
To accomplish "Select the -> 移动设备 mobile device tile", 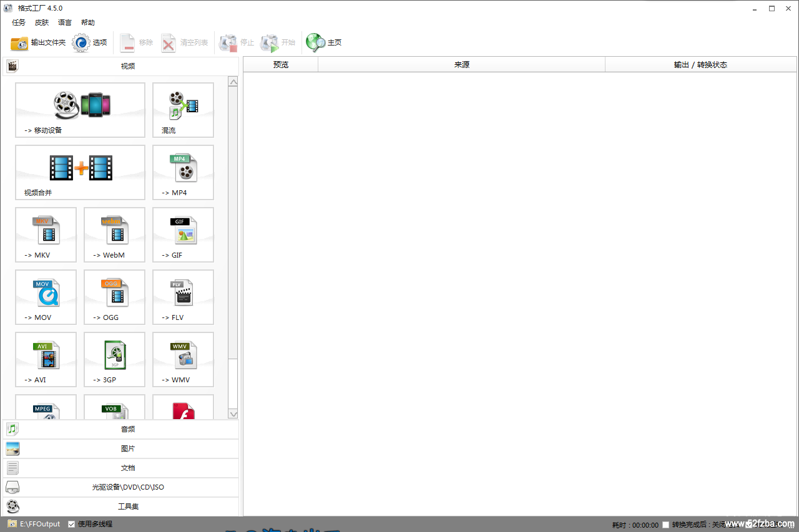I will (80, 110).
